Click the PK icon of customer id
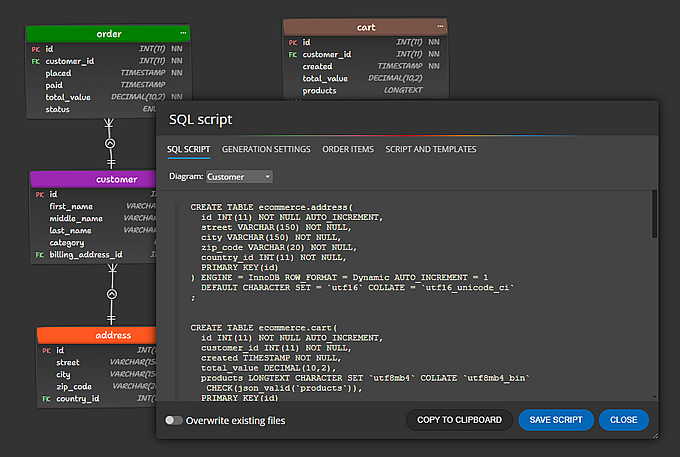The image size is (680, 457). click(39, 195)
